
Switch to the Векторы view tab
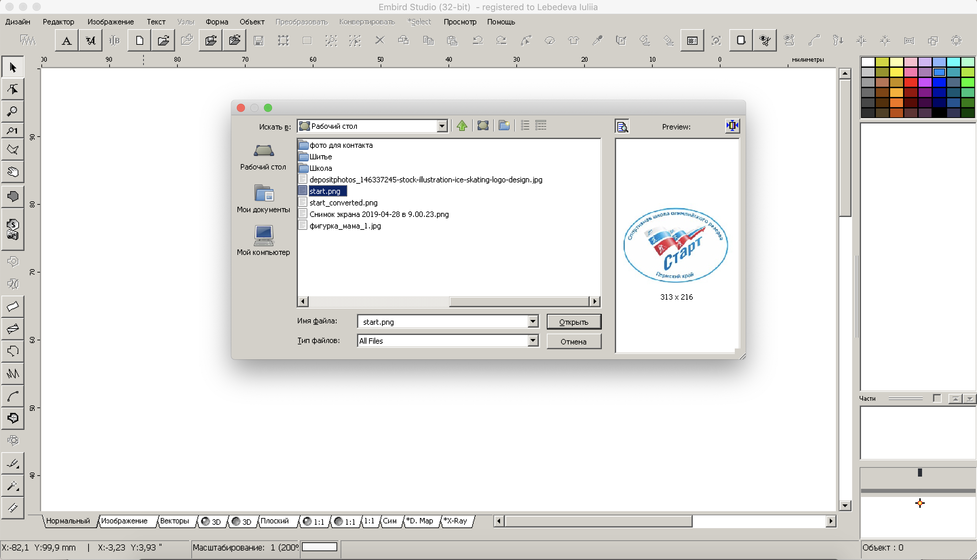point(174,521)
